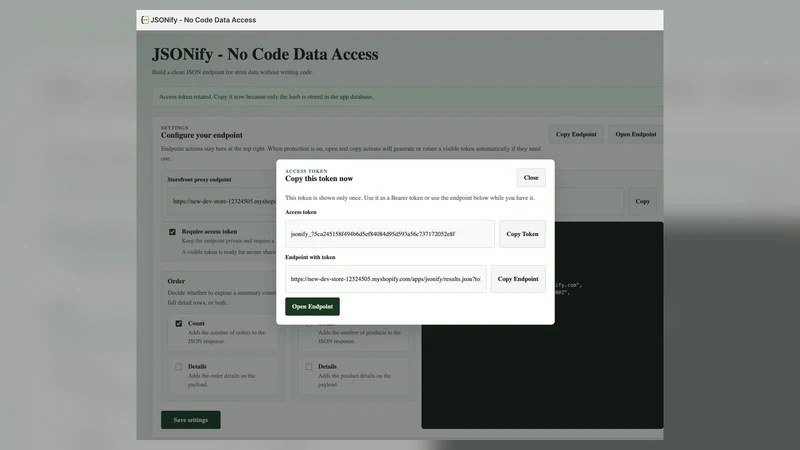Copy the storefront proxy endpoint URL
Screen dimensions: 800x450
642,202
